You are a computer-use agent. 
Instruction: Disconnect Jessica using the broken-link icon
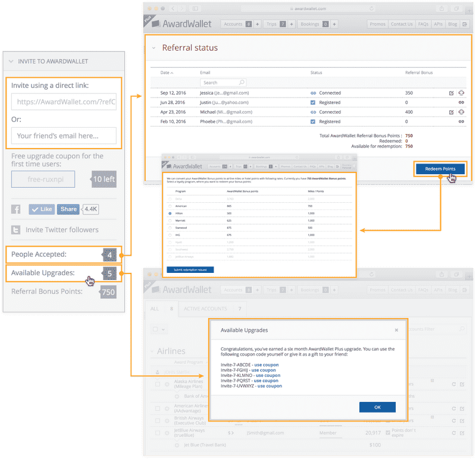(461, 93)
